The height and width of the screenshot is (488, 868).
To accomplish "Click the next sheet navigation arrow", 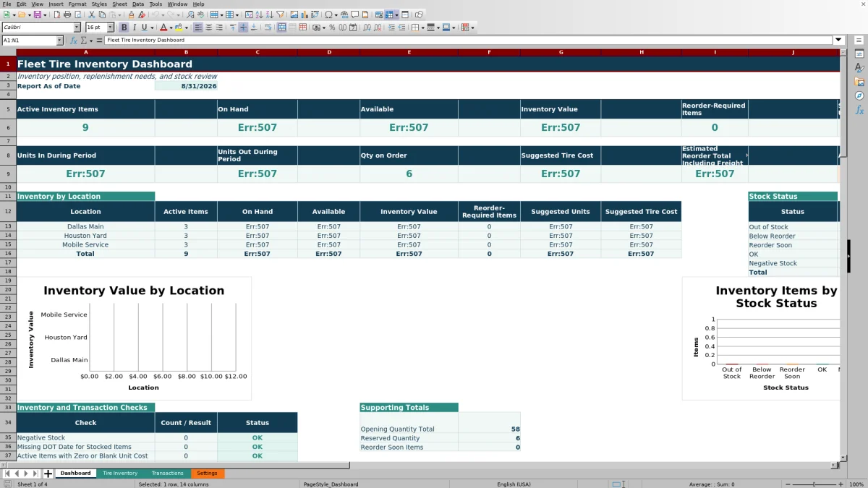I will [26, 474].
